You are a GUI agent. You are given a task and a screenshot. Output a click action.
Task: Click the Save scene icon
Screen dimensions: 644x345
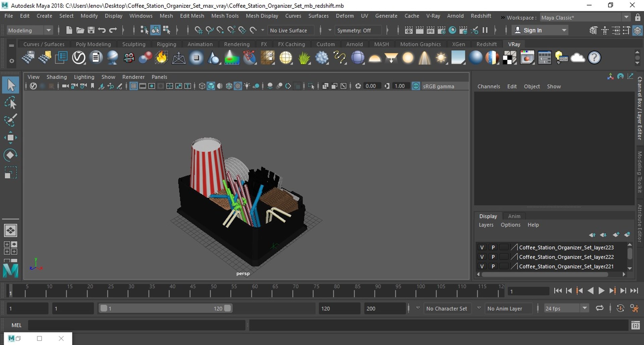[x=91, y=30]
